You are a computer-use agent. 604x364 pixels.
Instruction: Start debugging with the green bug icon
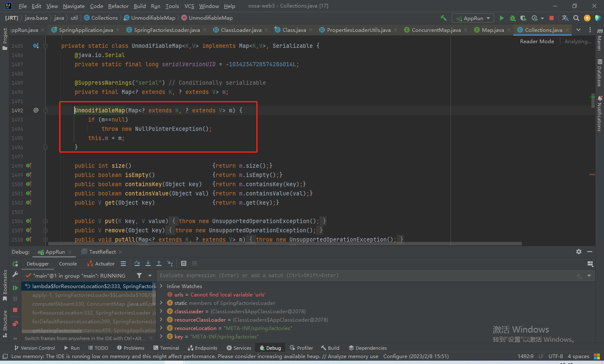(x=513, y=18)
